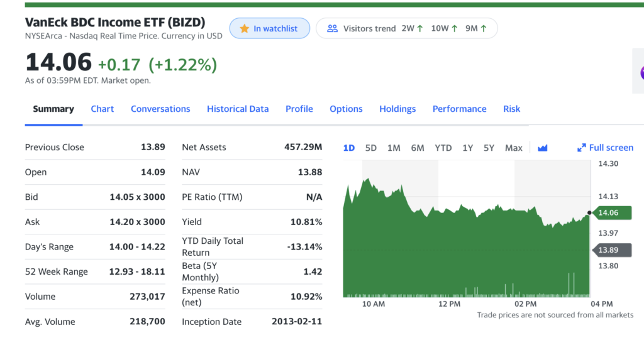The width and height of the screenshot is (644, 340).
Task: Click the Inception Date value 2013-02-11
Action: click(x=297, y=322)
